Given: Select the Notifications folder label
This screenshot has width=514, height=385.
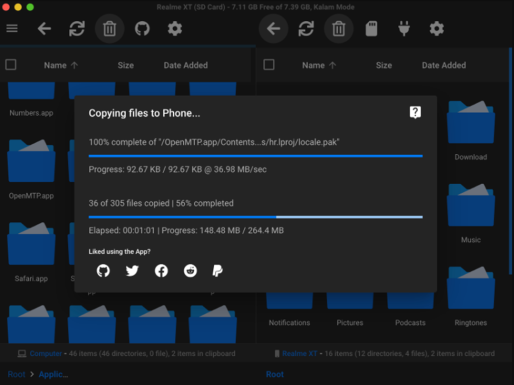Looking at the screenshot, I should click(x=289, y=323).
